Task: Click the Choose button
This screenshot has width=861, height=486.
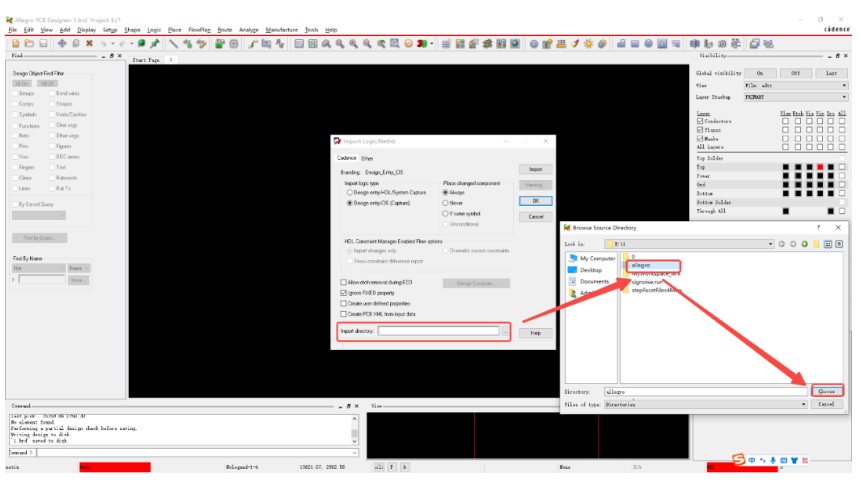Action: click(x=826, y=392)
